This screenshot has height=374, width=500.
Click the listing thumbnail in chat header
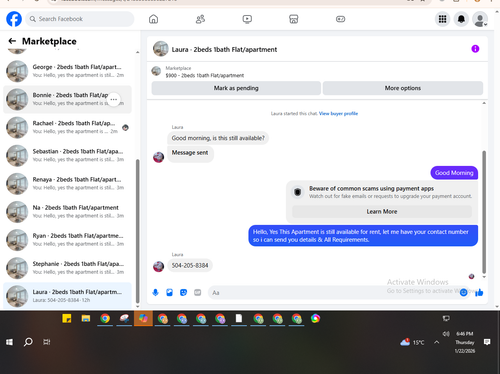point(161,49)
